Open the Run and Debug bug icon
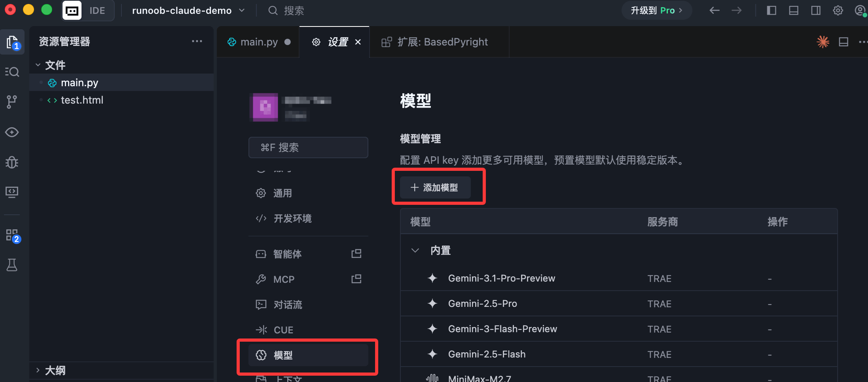 coord(12,162)
